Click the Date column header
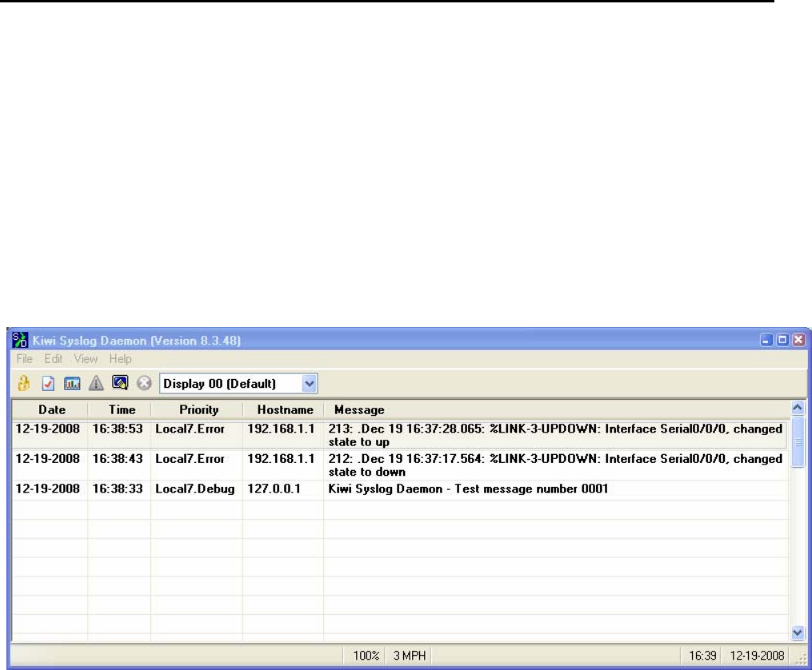This screenshot has height=670, width=812. coord(50,410)
